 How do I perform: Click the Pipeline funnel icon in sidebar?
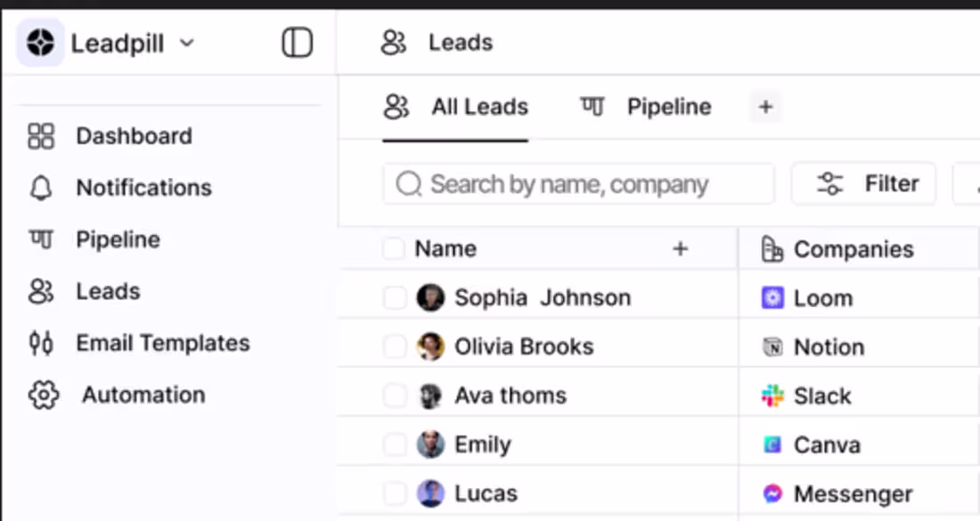(x=41, y=240)
